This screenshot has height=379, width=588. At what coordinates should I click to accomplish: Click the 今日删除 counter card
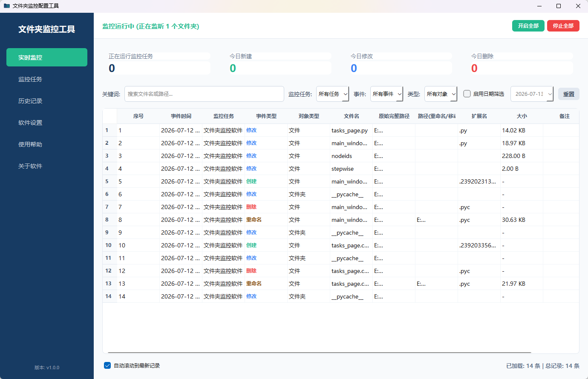pos(522,64)
